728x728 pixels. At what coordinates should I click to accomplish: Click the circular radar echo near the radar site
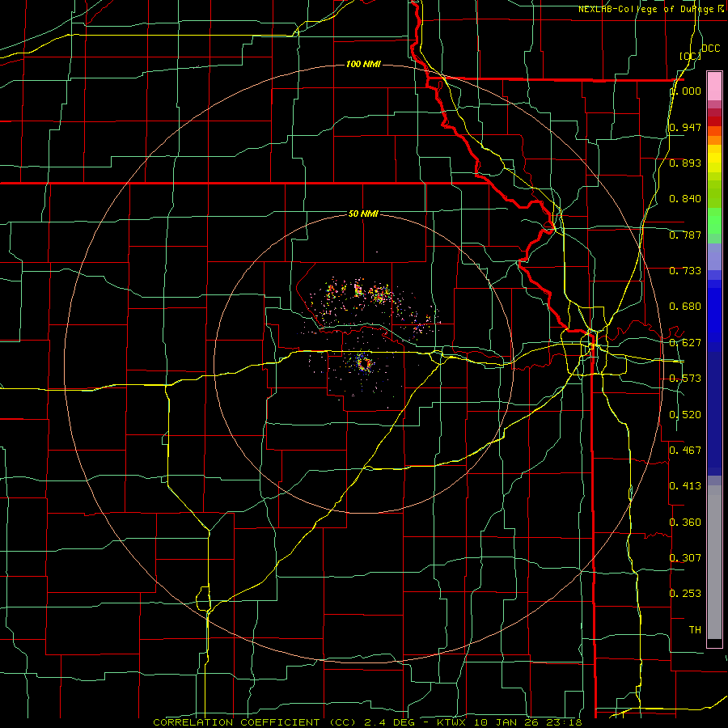[363, 363]
